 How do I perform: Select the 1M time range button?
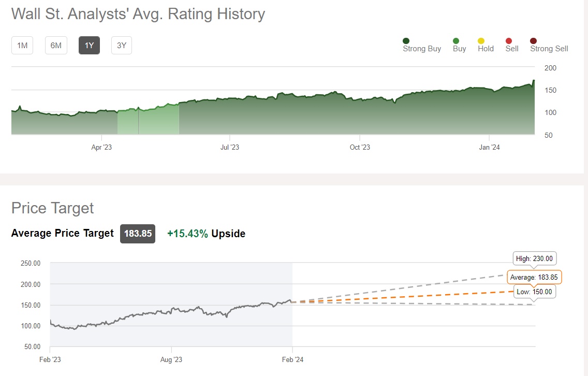[x=22, y=46]
